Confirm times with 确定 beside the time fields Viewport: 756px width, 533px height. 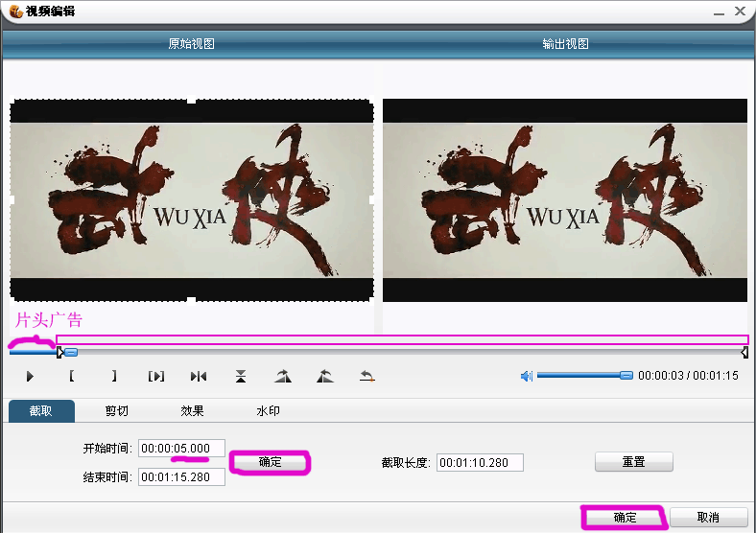[x=270, y=462]
